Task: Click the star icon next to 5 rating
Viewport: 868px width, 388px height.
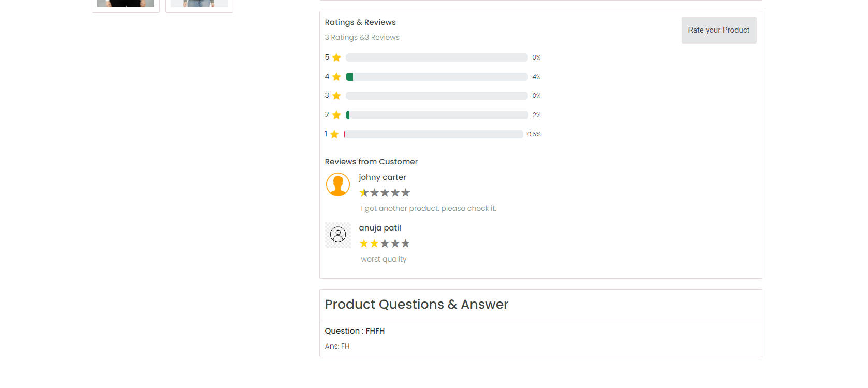Action: pos(336,58)
